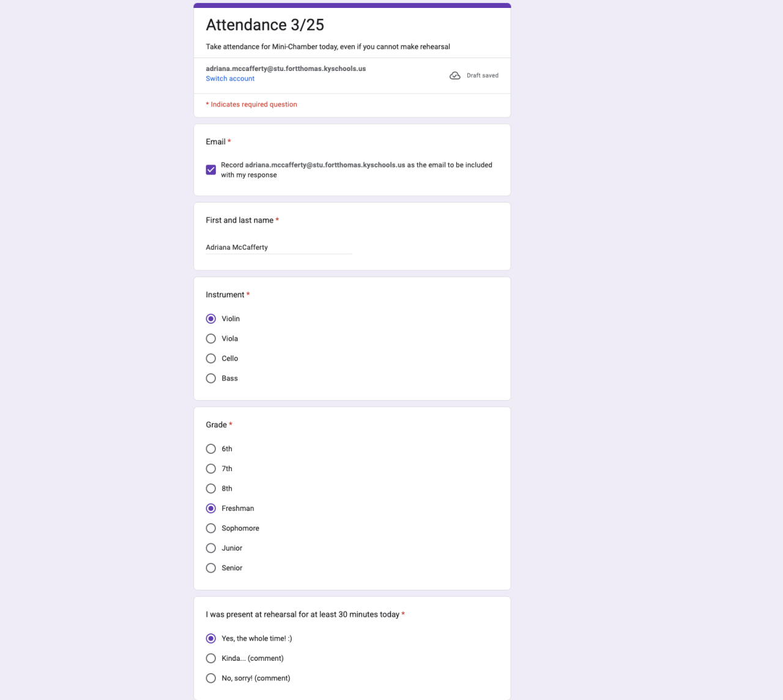Select the Viola radio option

(x=211, y=338)
